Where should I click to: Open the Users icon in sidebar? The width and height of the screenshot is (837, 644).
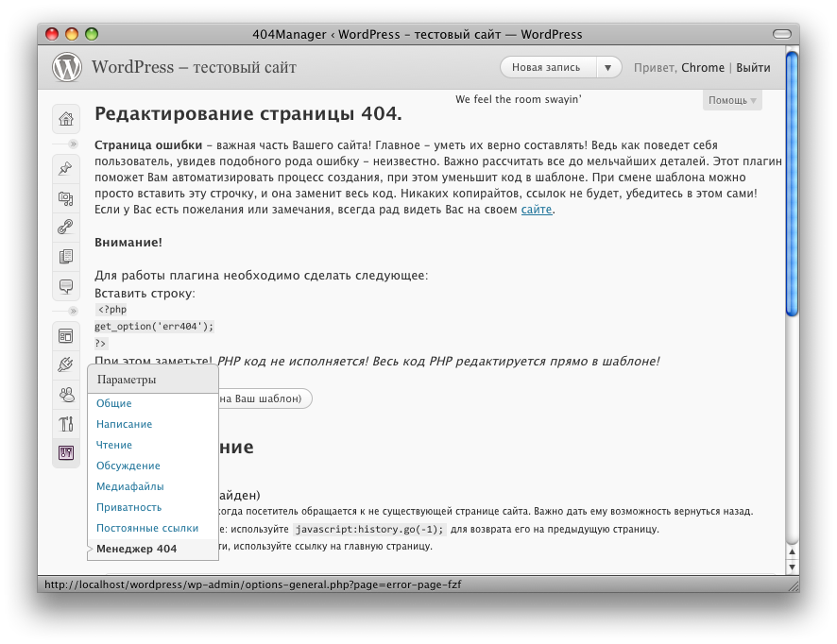pos(66,395)
